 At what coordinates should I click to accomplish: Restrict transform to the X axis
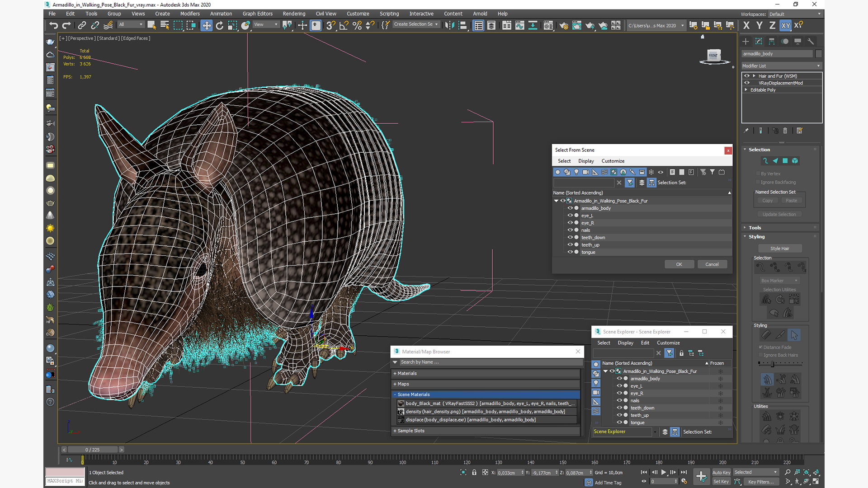point(746,26)
